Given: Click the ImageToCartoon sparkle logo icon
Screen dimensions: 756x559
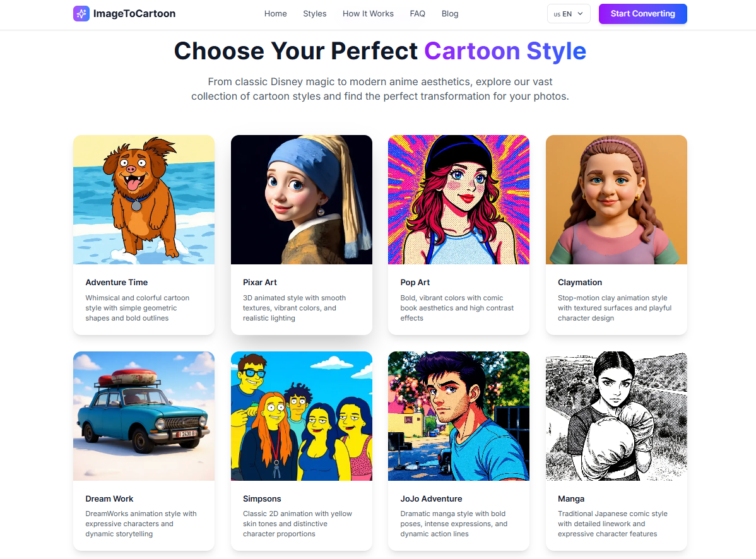Looking at the screenshot, I should click(x=81, y=14).
